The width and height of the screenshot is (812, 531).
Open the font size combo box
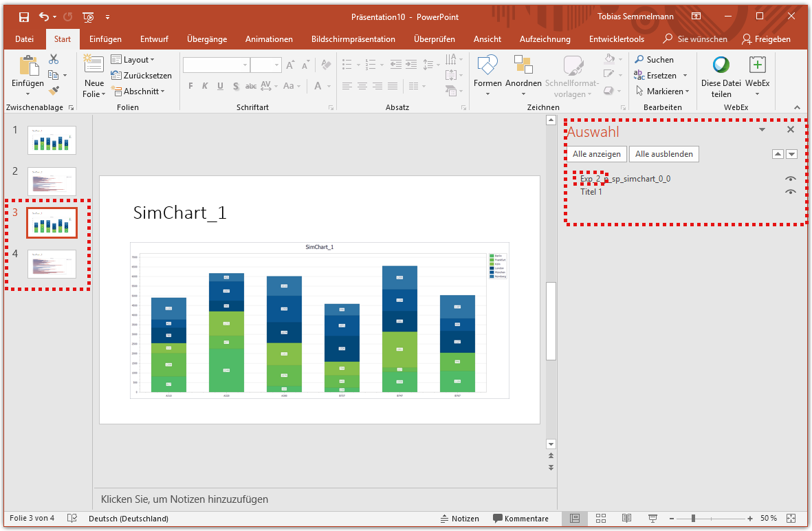265,65
